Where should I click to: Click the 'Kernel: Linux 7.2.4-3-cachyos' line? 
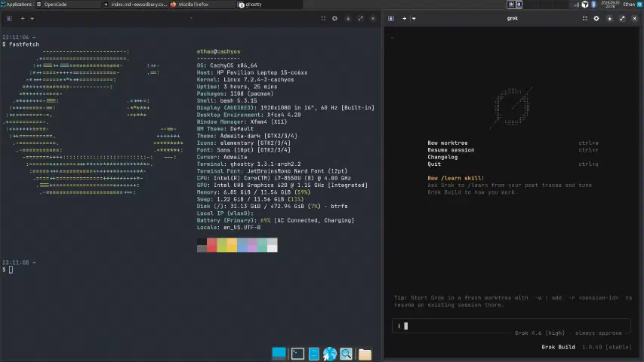(x=245, y=80)
